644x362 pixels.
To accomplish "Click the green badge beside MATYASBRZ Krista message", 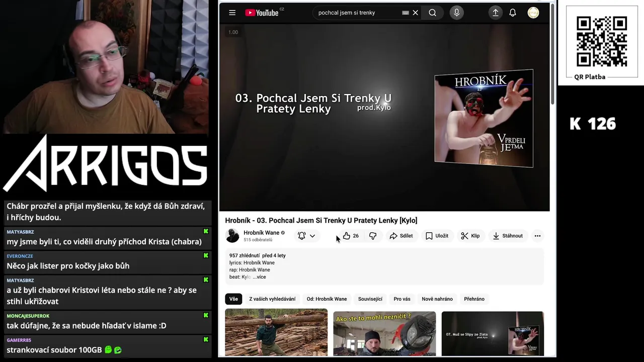I will 206,231.
